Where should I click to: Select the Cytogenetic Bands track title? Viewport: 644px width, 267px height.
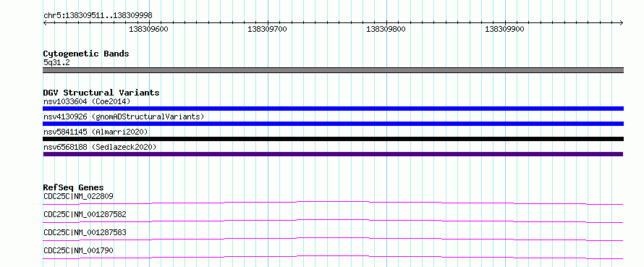(86, 54)
